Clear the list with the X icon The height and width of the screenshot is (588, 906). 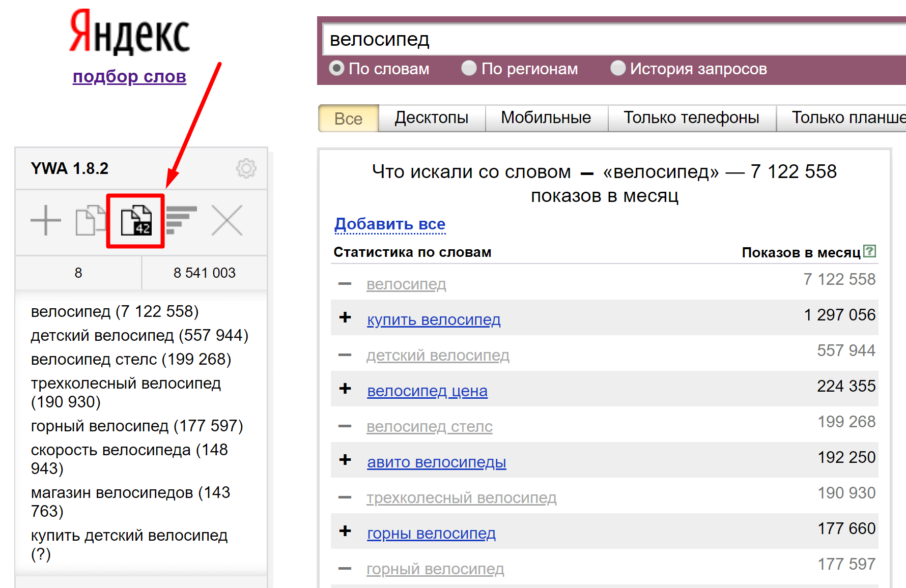(x=227, y=220)
